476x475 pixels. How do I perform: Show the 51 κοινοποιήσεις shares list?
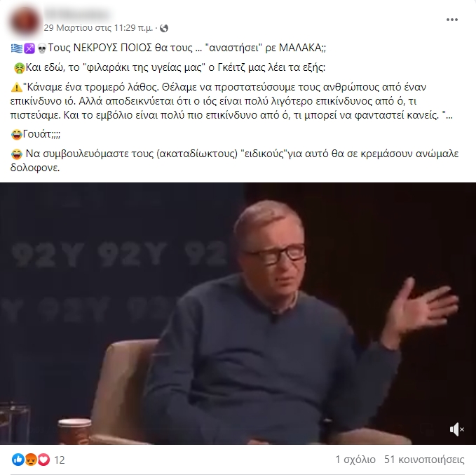[x=424, y=460]
